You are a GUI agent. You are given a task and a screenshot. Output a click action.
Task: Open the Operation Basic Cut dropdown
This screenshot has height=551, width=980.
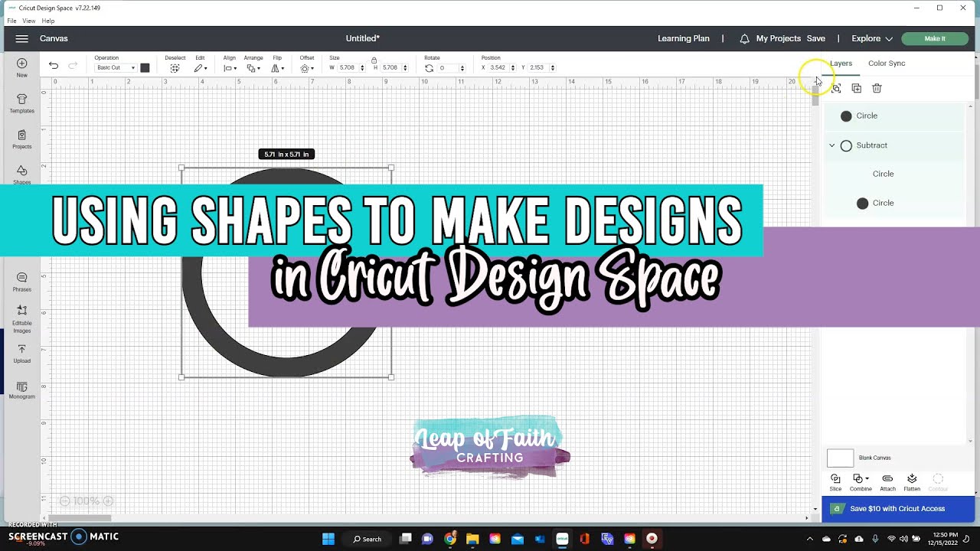116,68
